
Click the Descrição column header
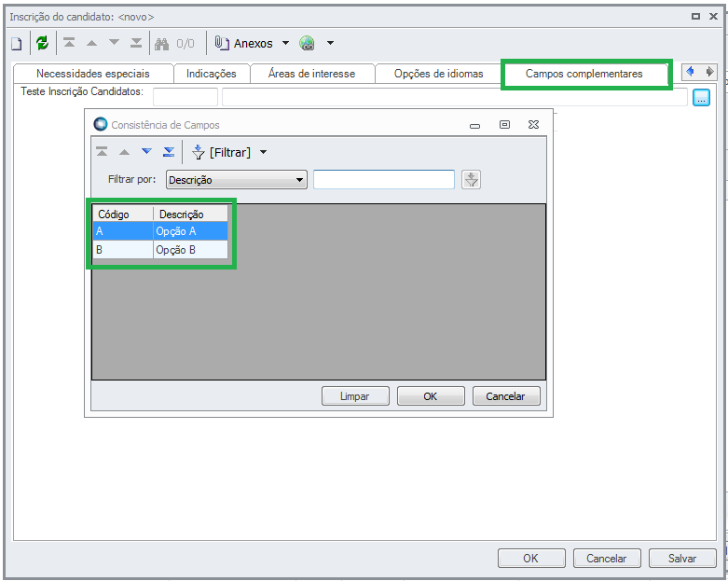190,214
